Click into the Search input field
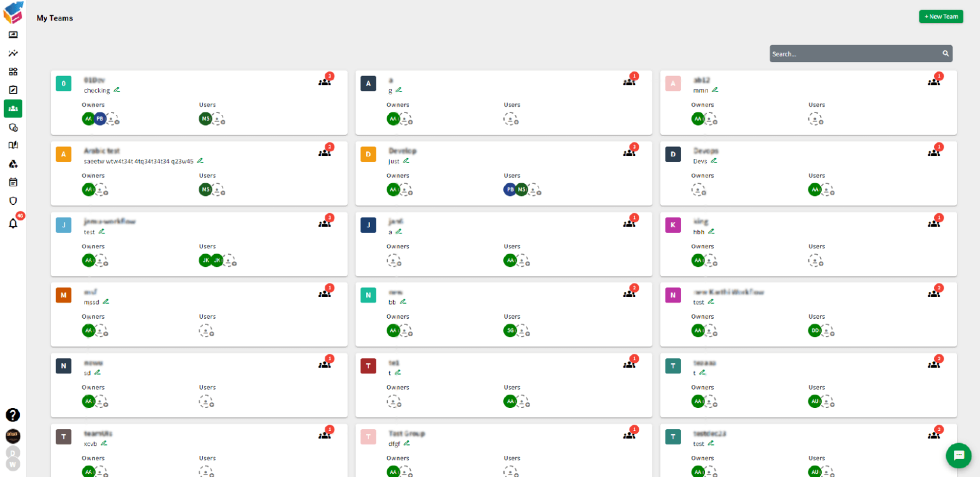The image size is (980, 477). tap(855, 54)
